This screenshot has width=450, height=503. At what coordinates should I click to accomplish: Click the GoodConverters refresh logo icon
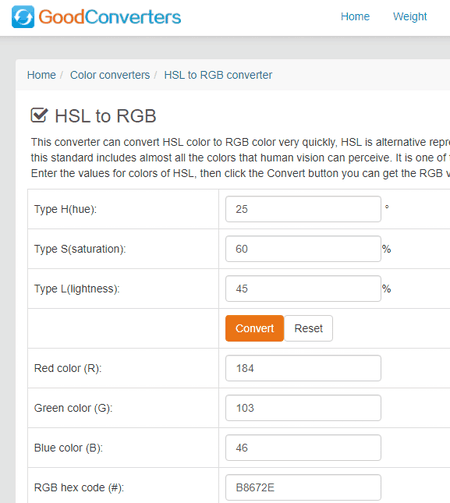(23, 17)
